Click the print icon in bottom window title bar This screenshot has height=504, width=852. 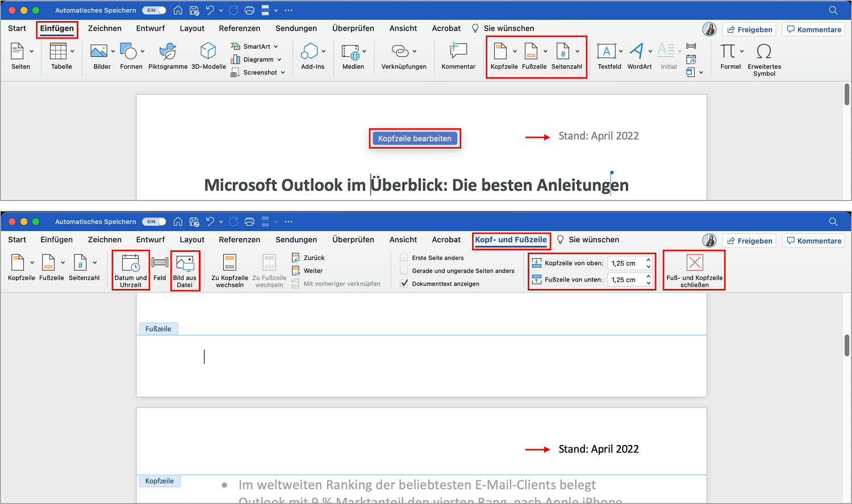point(249,221)
